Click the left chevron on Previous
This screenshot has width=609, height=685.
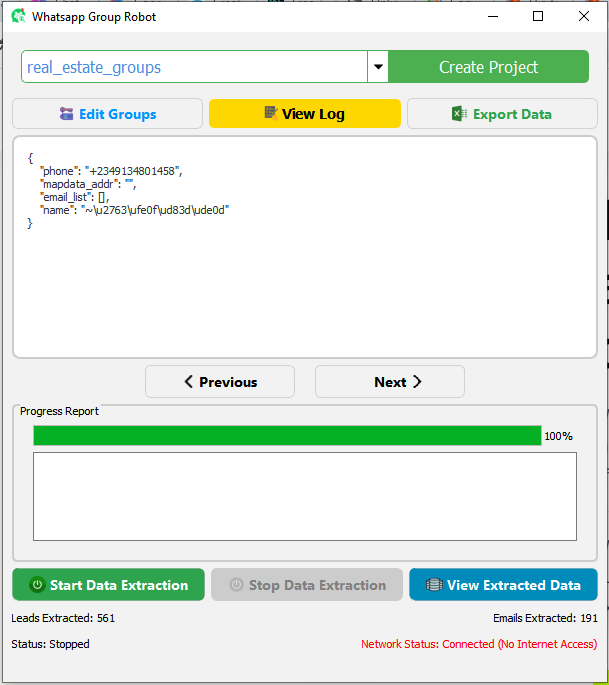click(x=188, y=381)
